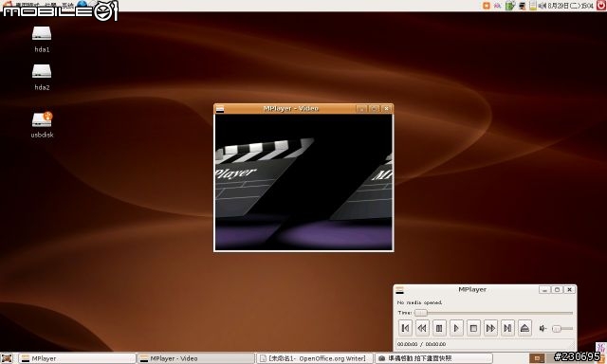The width and height of the screenshot is (607, 364).
Task: Open the MPlayer - Video window menu icon
Action: [x=220, y=109]
